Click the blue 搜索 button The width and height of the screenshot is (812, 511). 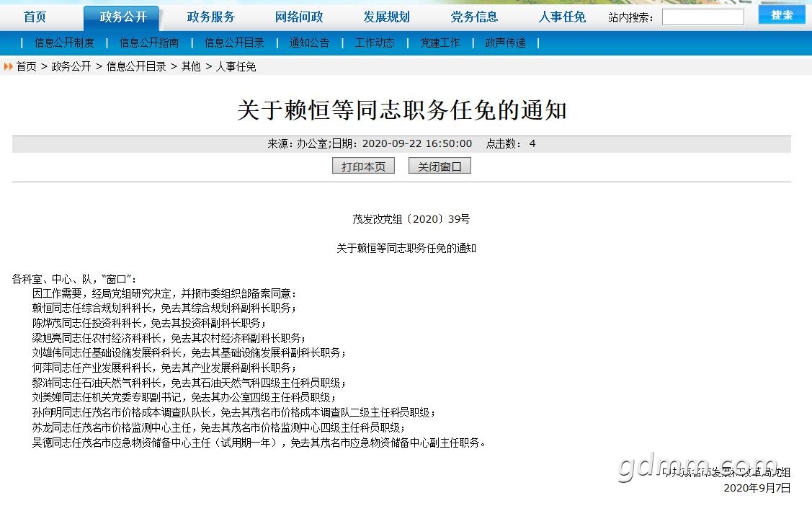782,15
